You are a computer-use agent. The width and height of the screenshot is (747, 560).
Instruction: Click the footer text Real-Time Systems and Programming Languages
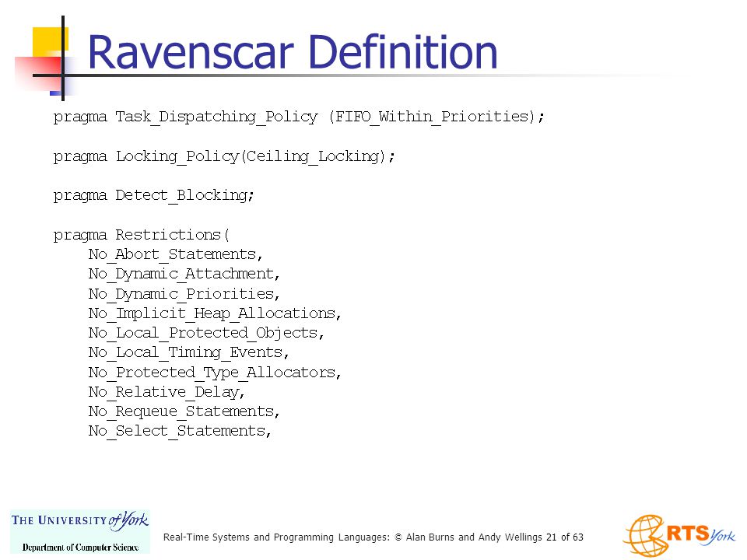(276, 537)
